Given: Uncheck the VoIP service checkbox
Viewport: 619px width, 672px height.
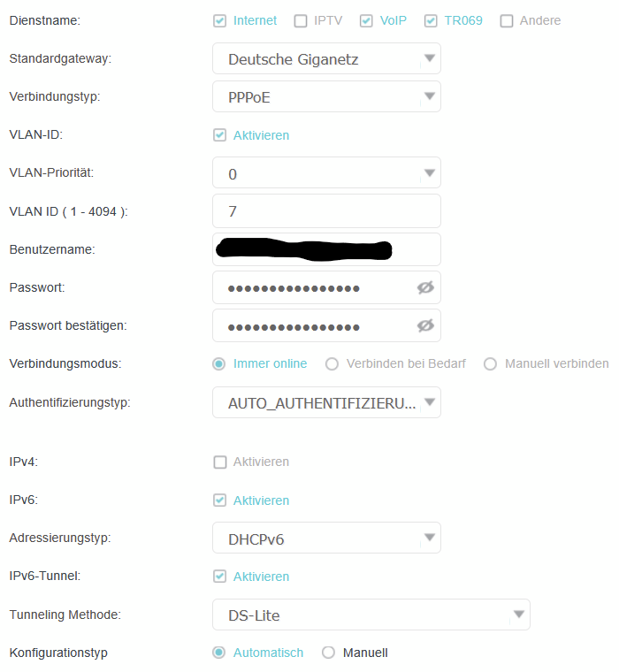Looking at the screenshot, I should click(366, 20).
